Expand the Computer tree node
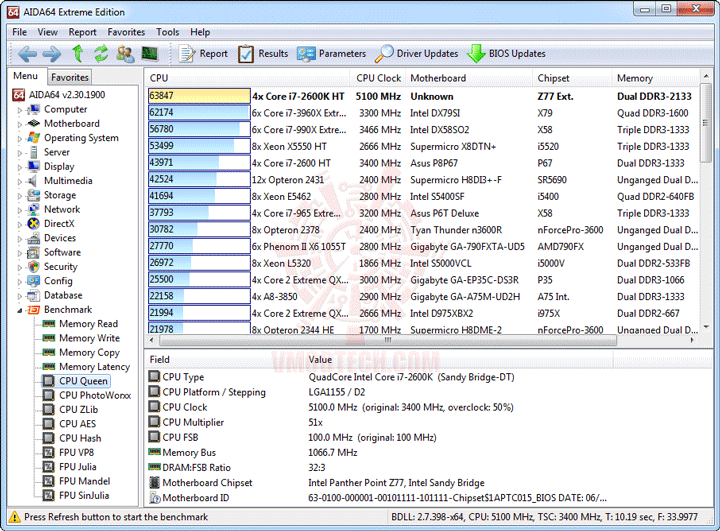 [x=19, y=110]
